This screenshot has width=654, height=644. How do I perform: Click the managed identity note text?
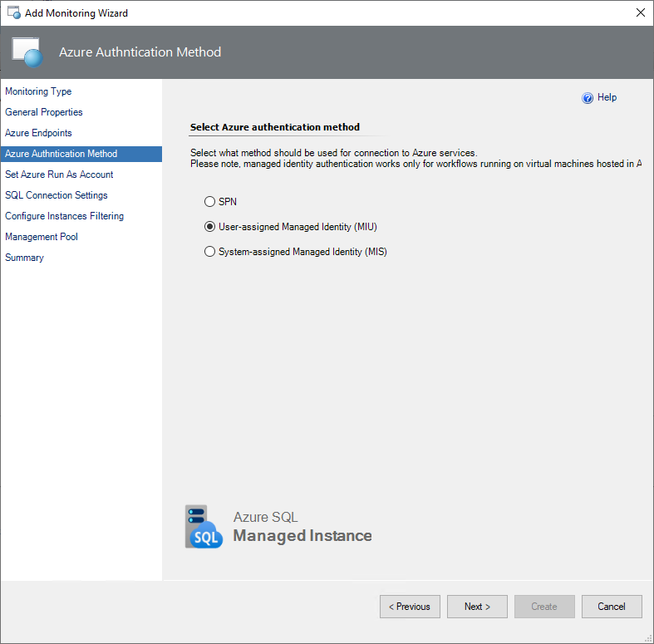tap(416, 164)
